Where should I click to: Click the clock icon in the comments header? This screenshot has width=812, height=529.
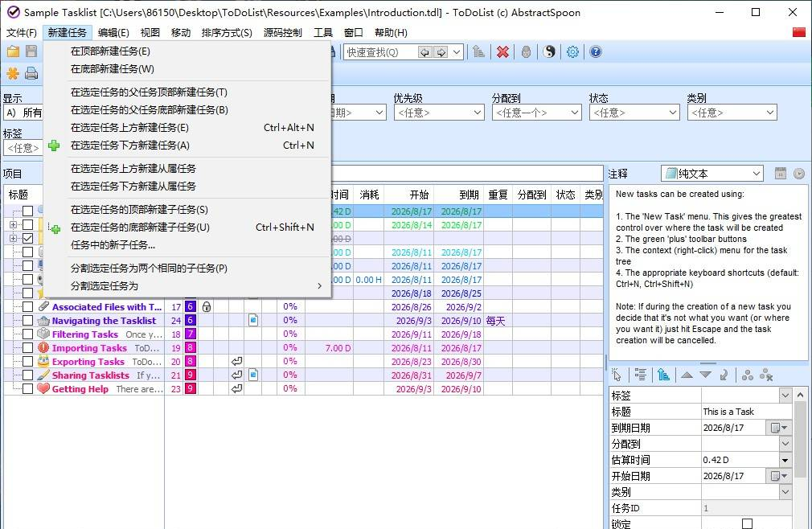coord(799,174)
